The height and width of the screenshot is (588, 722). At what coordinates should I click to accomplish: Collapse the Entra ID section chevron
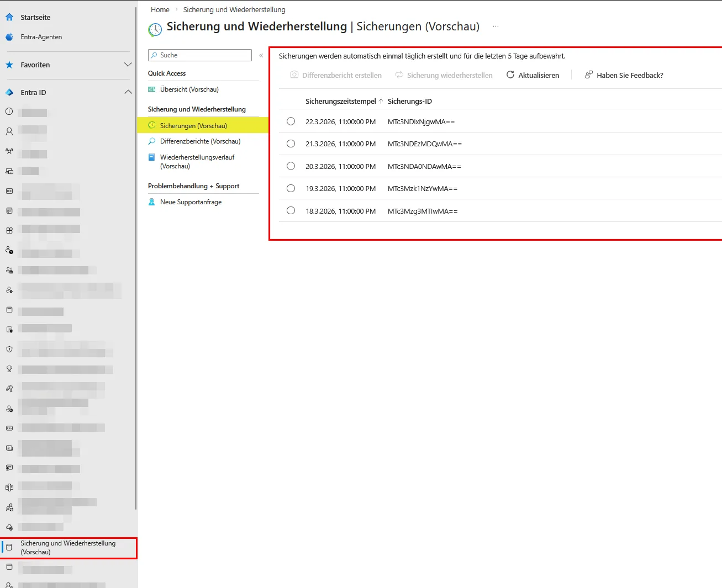click(128, 92)
